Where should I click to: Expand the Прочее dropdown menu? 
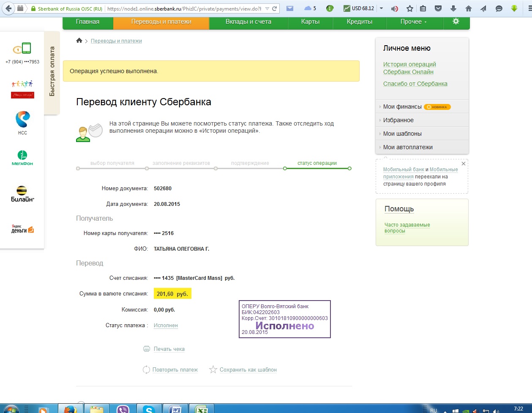tap(413, 22)
